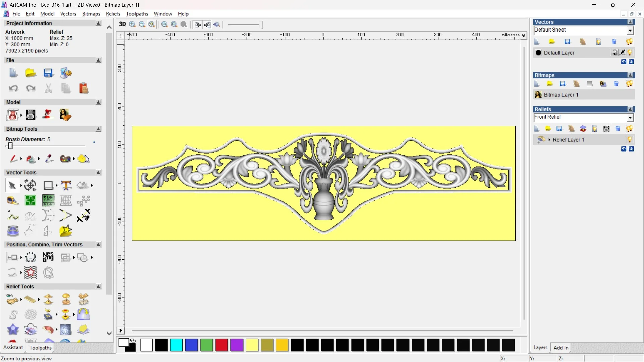Toggle Default Layer visibility lightbulb
The height and width of the screenshot is (362, 644).
click(630, 53)
